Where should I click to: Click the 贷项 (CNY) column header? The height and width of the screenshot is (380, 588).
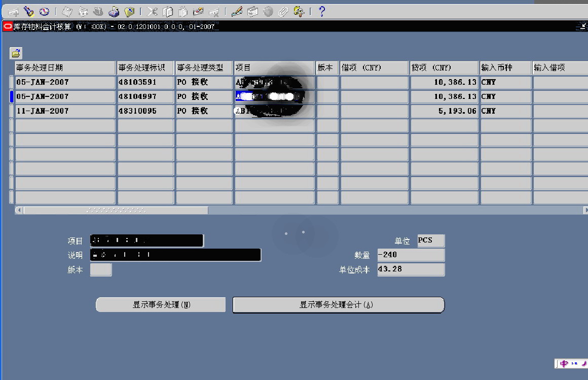(444, 68)
